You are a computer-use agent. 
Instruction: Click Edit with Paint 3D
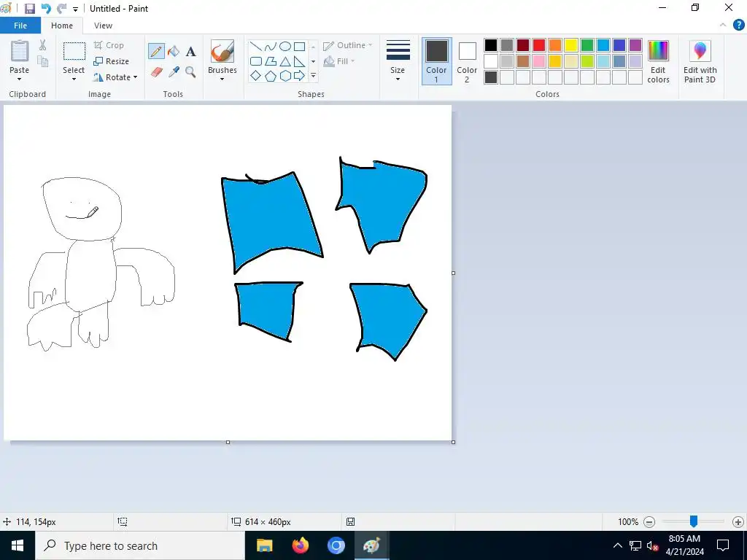pos(700,62)
